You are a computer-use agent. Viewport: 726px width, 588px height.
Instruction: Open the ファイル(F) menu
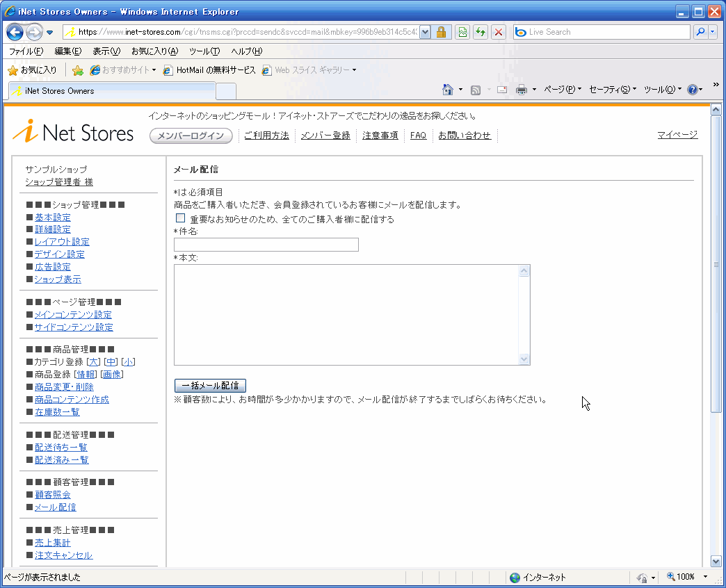click(x=26, y=51)
